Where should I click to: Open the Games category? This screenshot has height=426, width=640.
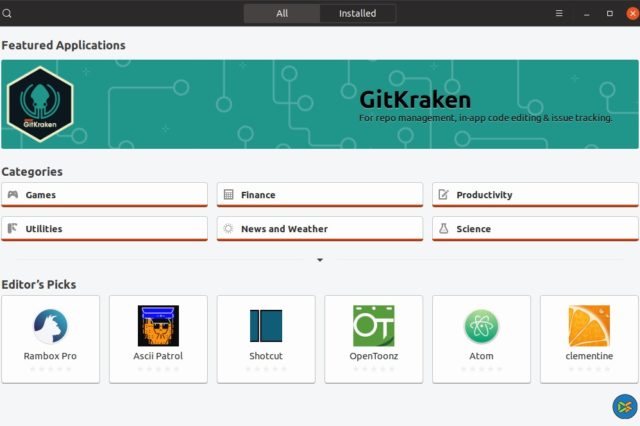[x=104, y=195]
